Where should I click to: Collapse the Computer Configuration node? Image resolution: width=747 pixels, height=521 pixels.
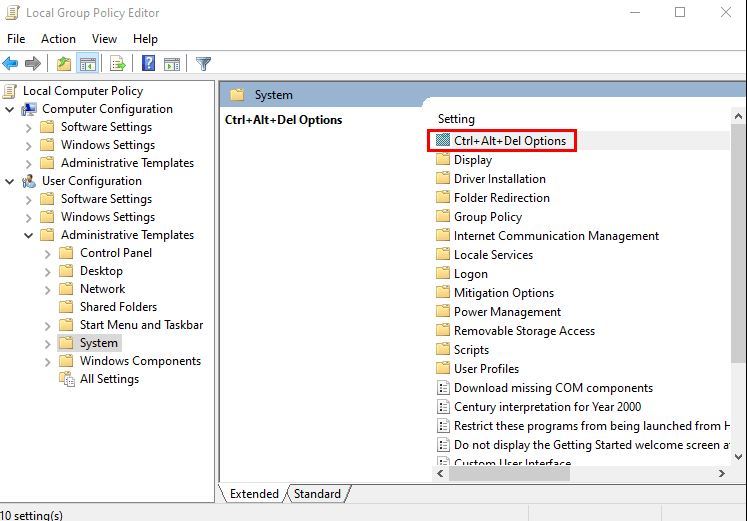[10, 110]
